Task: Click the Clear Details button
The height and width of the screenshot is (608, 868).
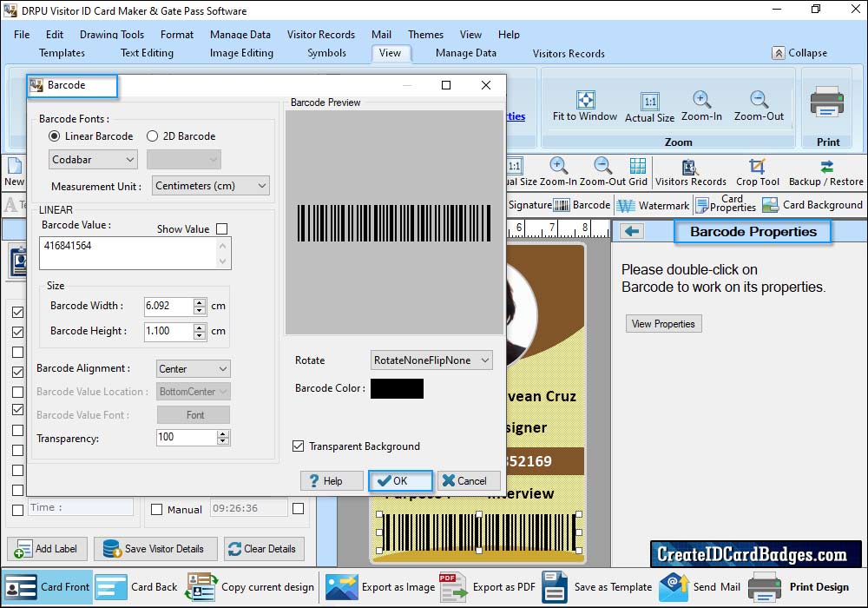Action: 264,549
